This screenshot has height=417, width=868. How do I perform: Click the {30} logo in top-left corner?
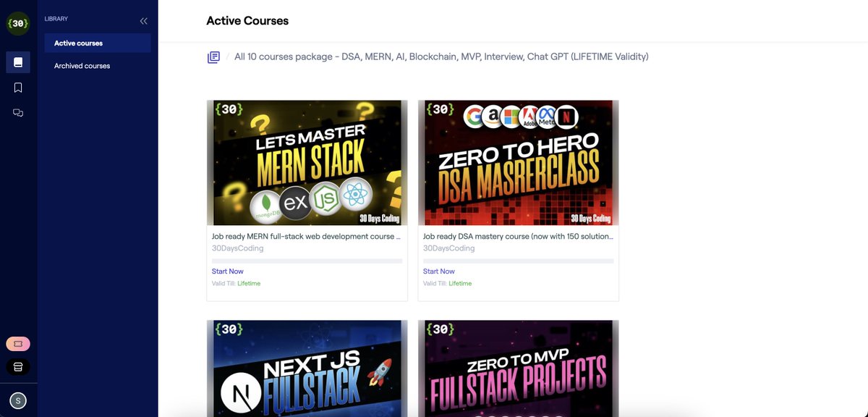pyautogui.click(x=18, y=23)
